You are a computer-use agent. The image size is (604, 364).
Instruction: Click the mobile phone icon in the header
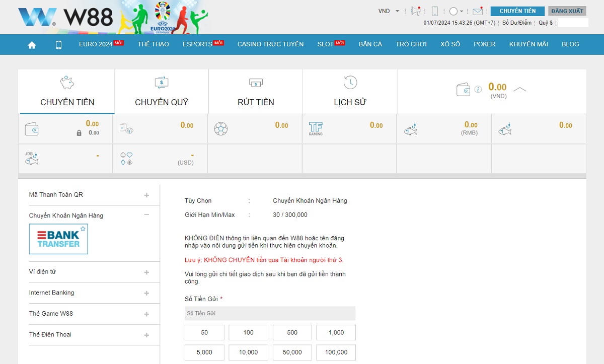tap(434, 10)
